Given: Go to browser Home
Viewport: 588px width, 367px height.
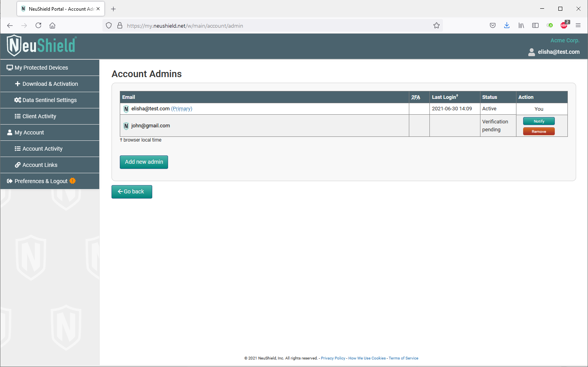Looking at the screenshot, I should click(x=52, y=26).
